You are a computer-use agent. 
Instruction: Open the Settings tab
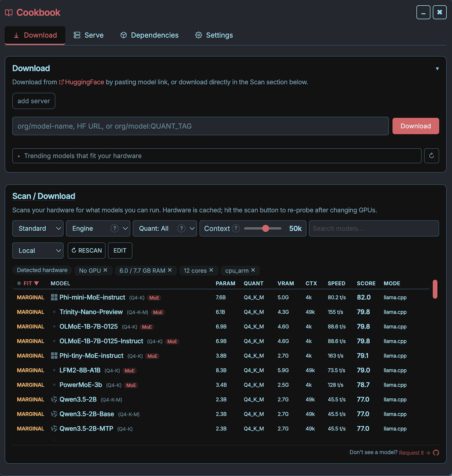pos(214,35)
